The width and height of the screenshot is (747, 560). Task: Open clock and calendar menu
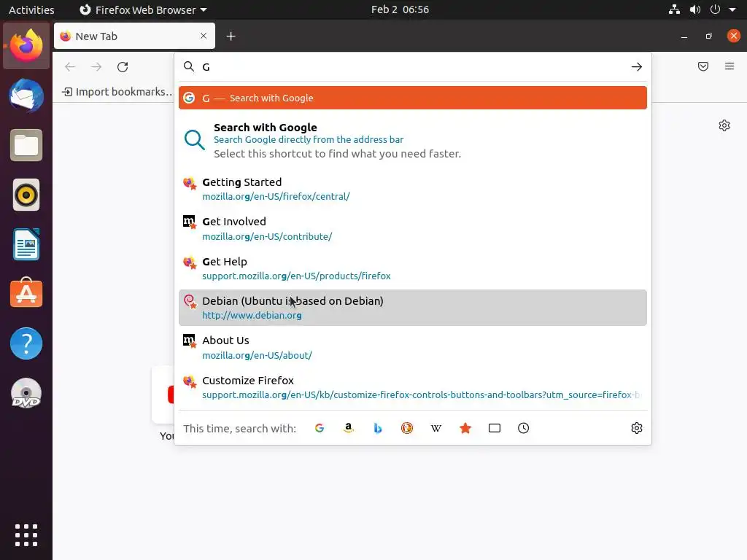pos(400,9)
